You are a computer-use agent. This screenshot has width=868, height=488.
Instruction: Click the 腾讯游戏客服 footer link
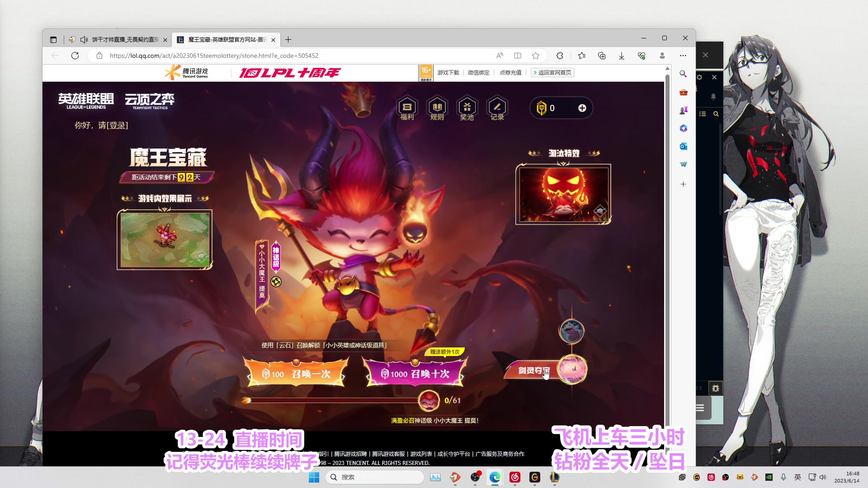388,454
